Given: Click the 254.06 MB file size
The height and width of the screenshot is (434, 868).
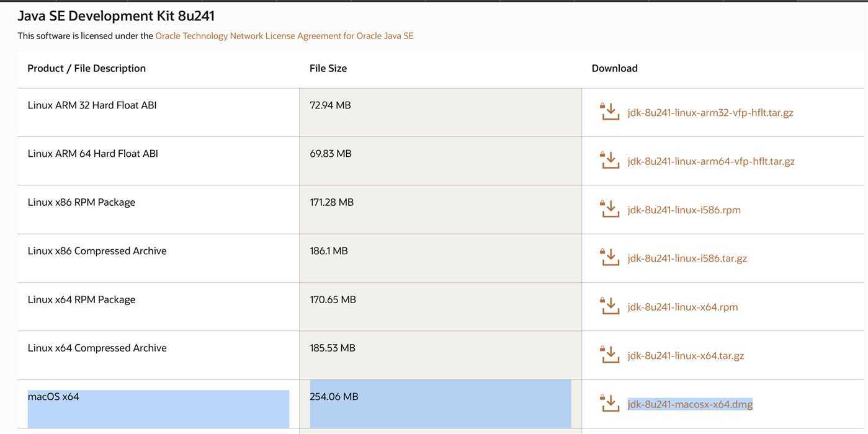Looking at the screenshot, I should (x=334, y=397).
